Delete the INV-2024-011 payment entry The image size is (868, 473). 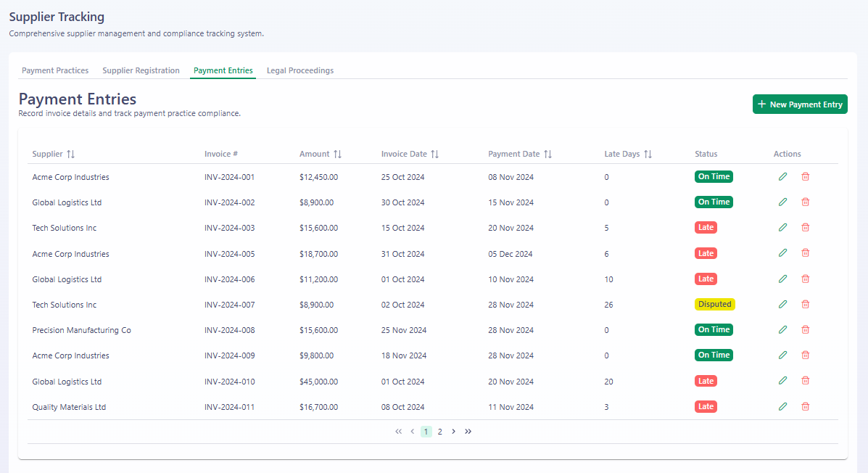pyautogui.click(x=806, y=406)
